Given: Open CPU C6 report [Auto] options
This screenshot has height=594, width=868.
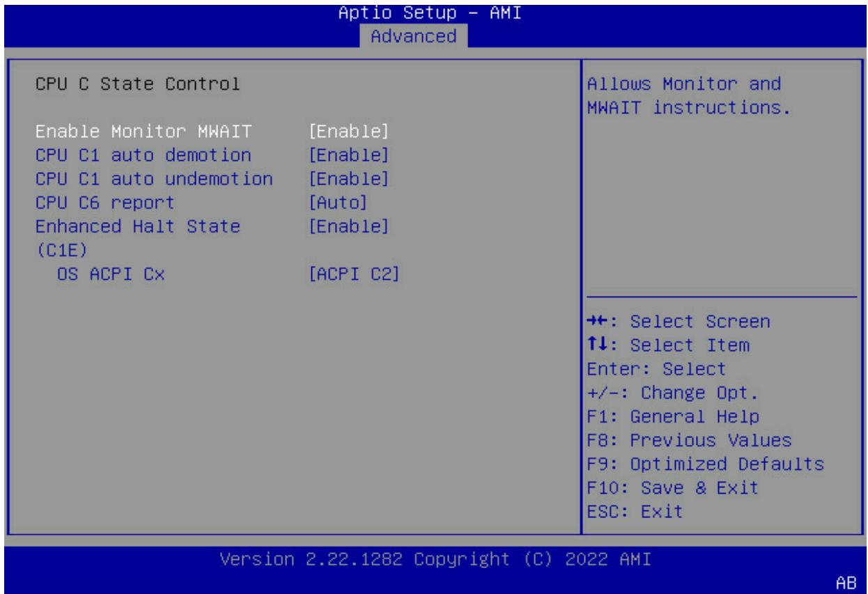Looking at the screenshot, I should click(337, 202).
